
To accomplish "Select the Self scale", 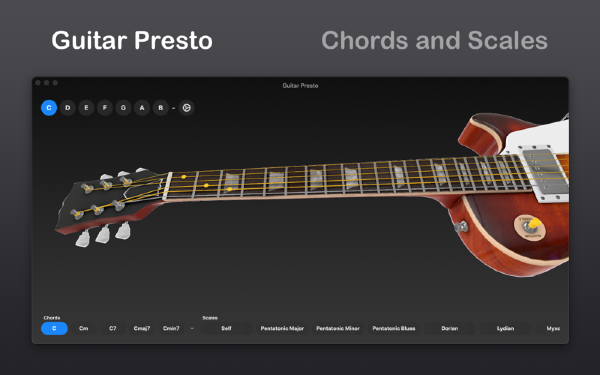I will [x=226, y=328].
